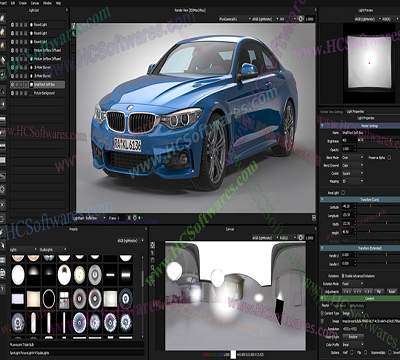The height and width of the screenshot is (360, 400).
Task: Click Small Rect Soft Box light thumbnail icon
Action: (x=31, y=85)
